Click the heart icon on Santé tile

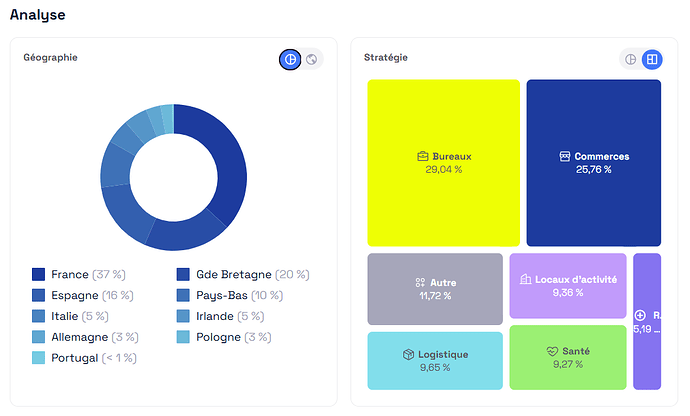point(552,352)
